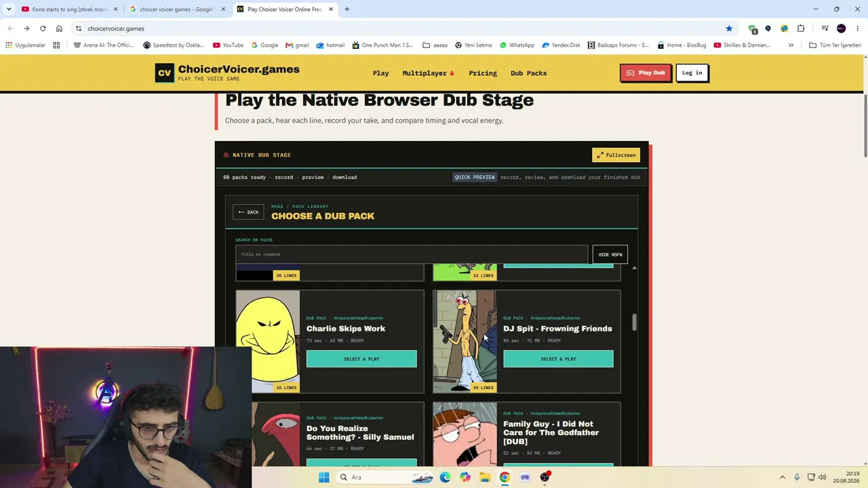Screen dimensions: 868x488
Task: Open the Family Guy Godfather pack thumbnail
Action: (465, 434)
